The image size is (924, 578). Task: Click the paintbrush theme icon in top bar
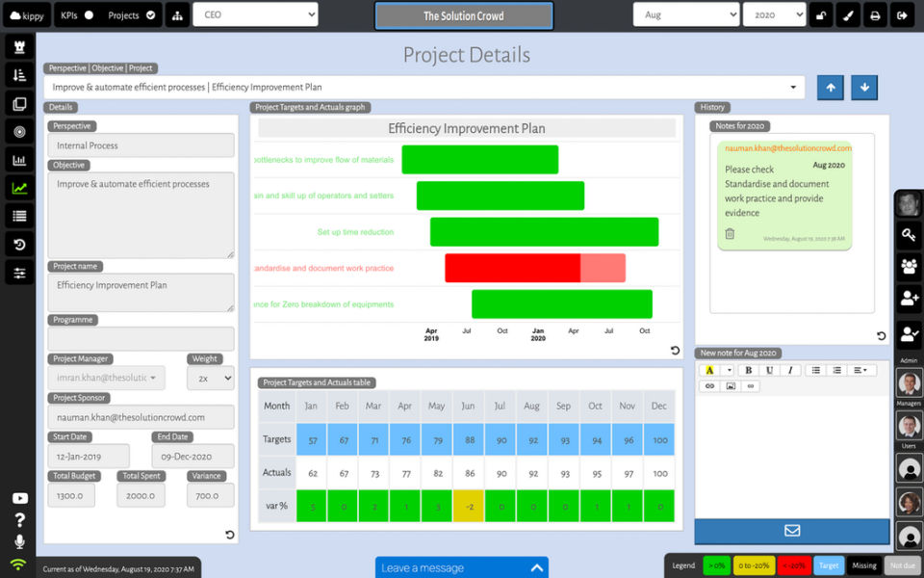pyautogui.click(x=848, y=15)
